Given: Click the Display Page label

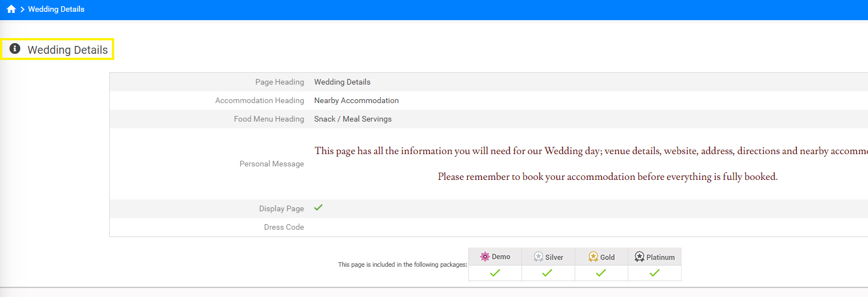Looking at the screenshot, I should click(281, 209).
